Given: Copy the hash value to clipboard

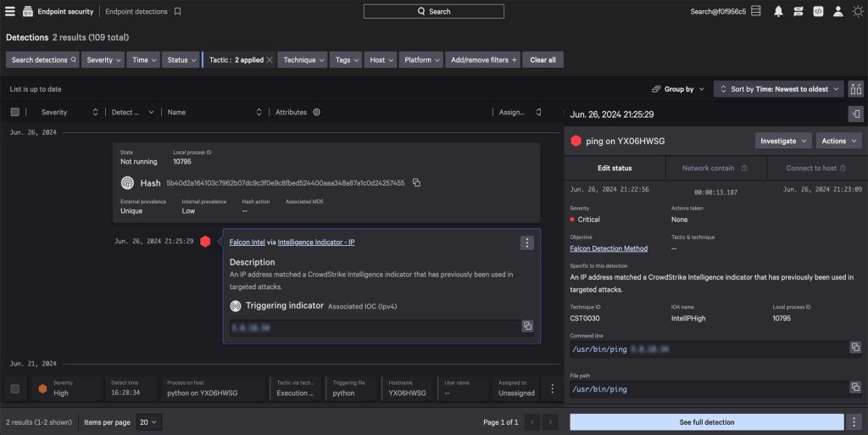Looking at the screenshot, I should coord(416,183).
